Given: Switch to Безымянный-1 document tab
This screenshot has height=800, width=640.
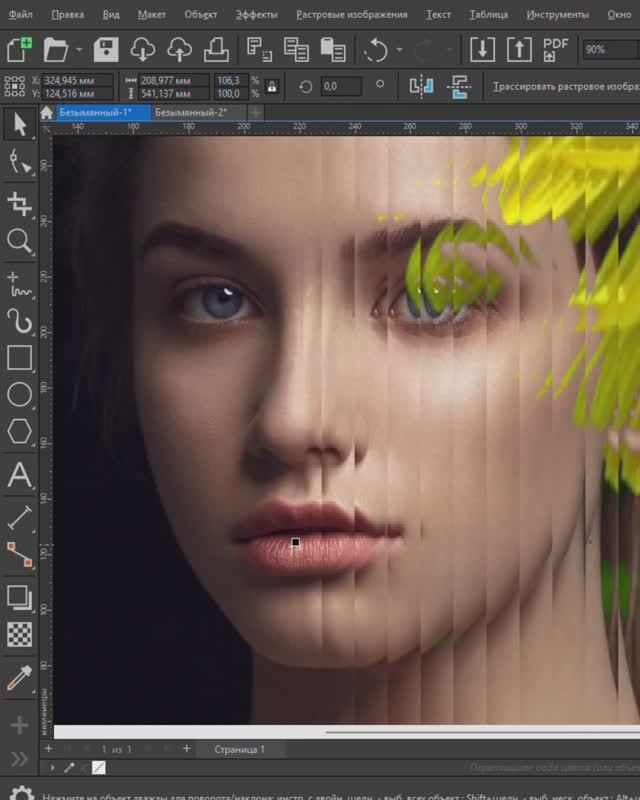Looking at the screenshot, I should pos(103,112).
